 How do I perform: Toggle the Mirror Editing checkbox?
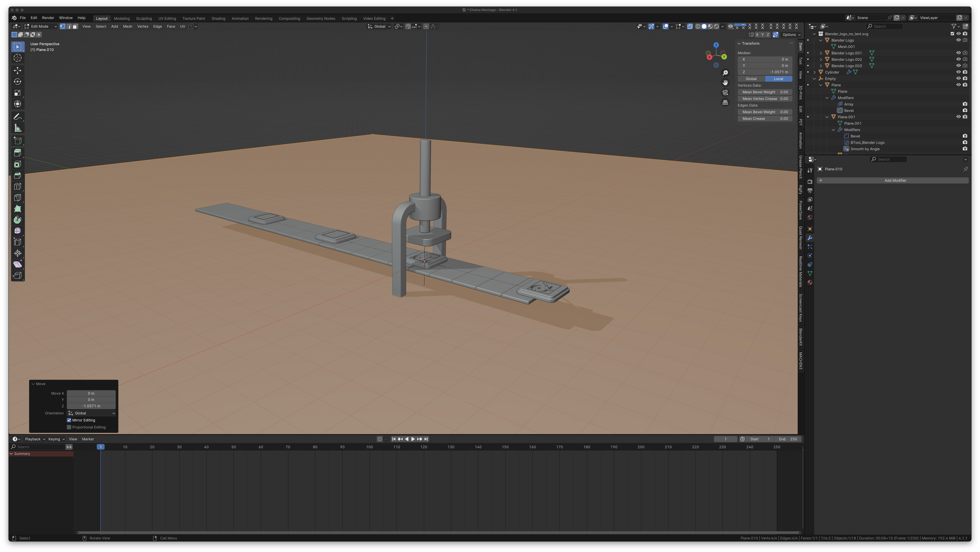click(69, 420)
